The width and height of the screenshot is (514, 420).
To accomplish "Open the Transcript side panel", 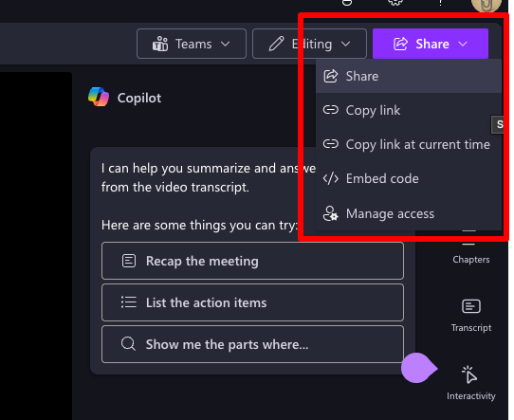I will click(x=471, y=316).
